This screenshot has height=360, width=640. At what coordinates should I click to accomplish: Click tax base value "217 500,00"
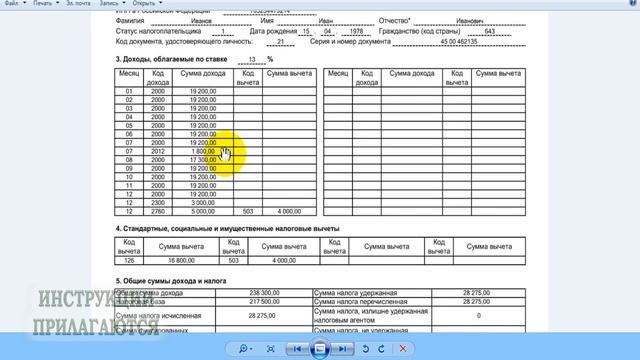[x=264, y=302]
